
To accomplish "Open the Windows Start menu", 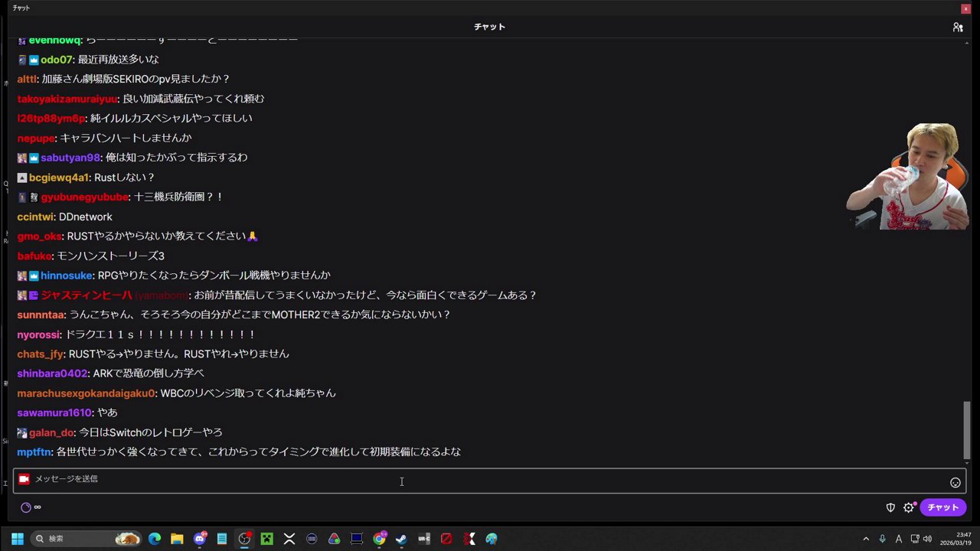I will pyautogui.click(x=16, y=538).
